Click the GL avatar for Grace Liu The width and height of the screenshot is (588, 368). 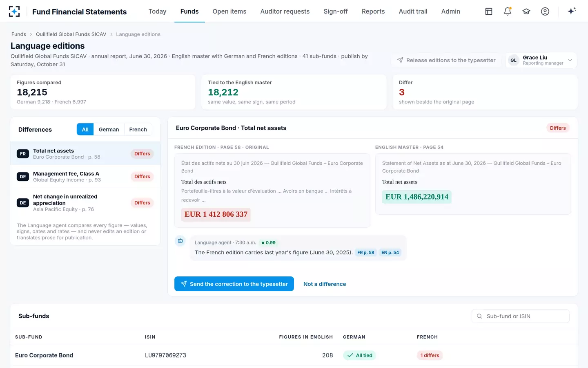click(x=514, y=60)
